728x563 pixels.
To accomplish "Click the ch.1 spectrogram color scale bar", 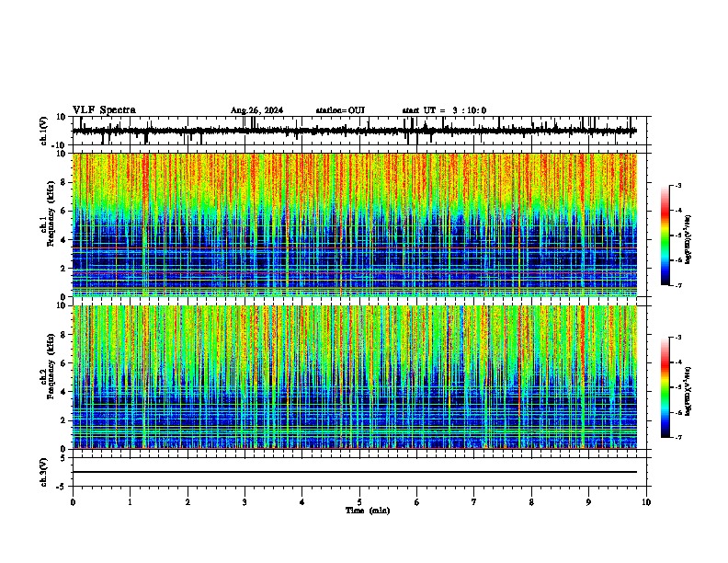I will (x=665, y=236).
